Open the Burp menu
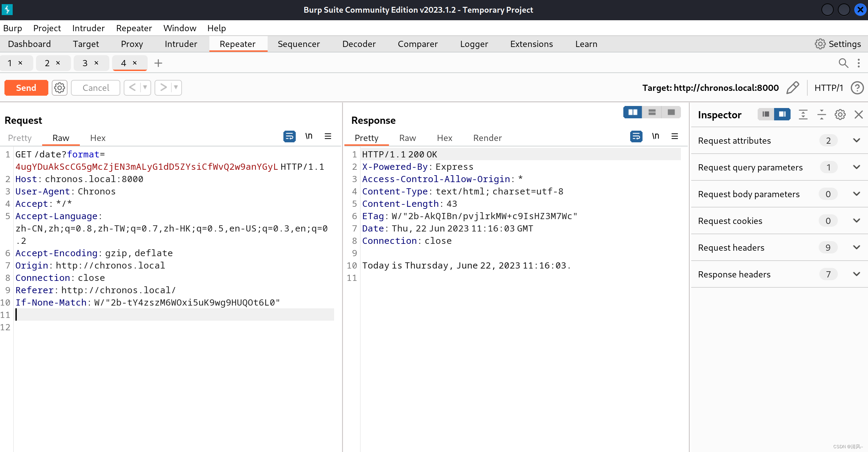Viewport: 868px width, 452px height. click(x=13, y=28)
